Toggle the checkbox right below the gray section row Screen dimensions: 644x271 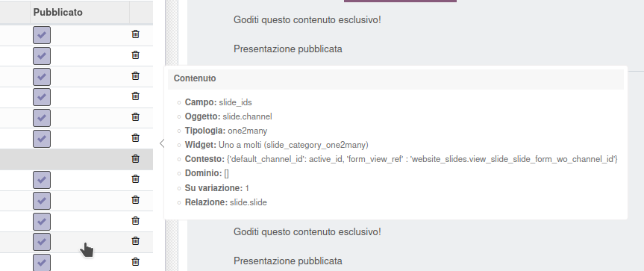click(x=42, y=180)
